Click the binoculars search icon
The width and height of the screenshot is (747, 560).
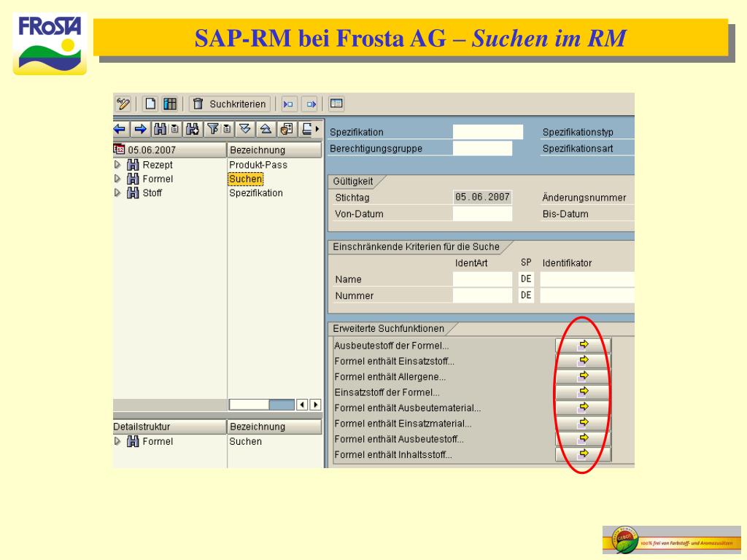pyautogui.click(x=161, y=130)
